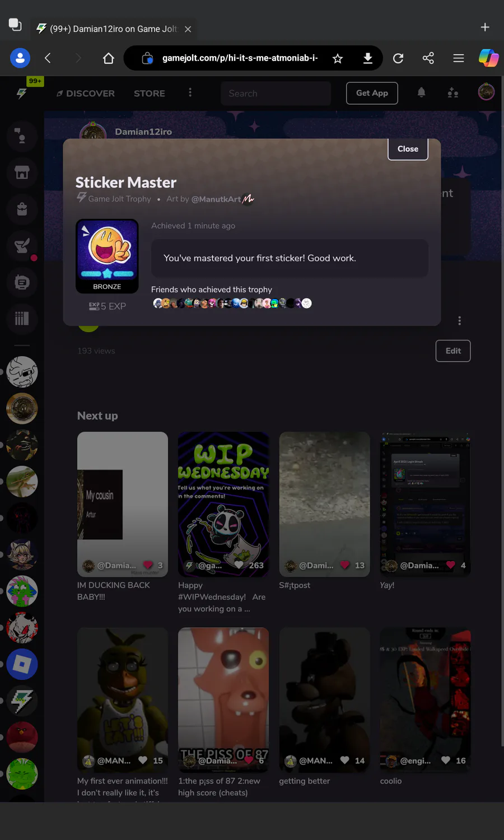The width and height of the screenshot is (504, 840).
Task: Open the WIP Wednesday post
Action: click(223, 504)
